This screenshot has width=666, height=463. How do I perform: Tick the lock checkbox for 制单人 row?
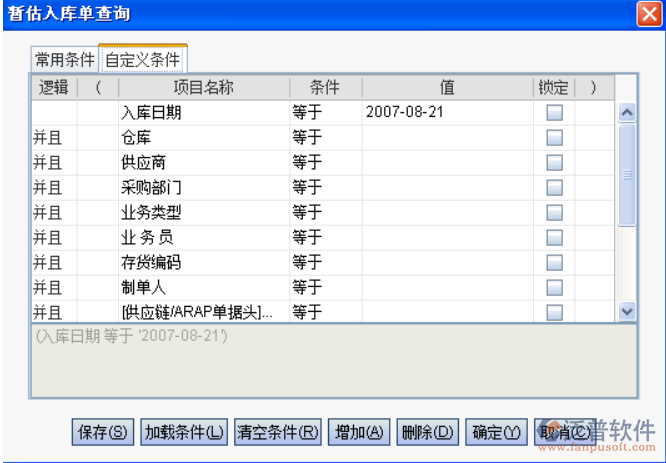point(554,287)
